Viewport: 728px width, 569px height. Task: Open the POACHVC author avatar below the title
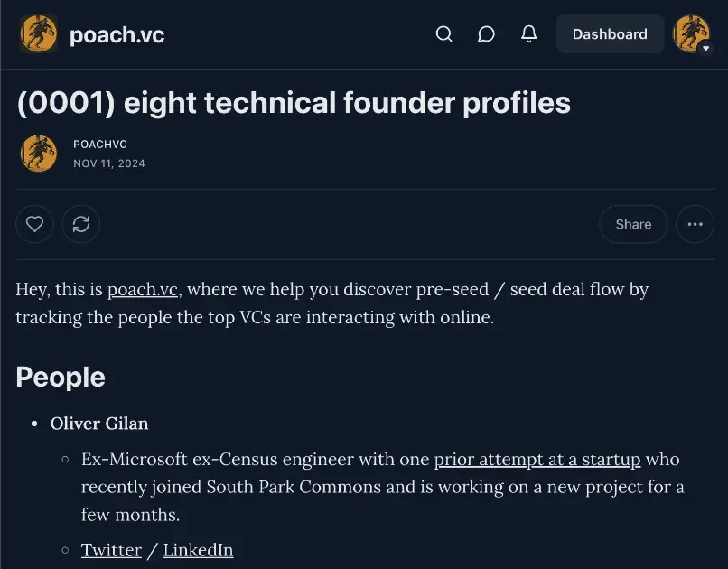click(x=38, y=154)
